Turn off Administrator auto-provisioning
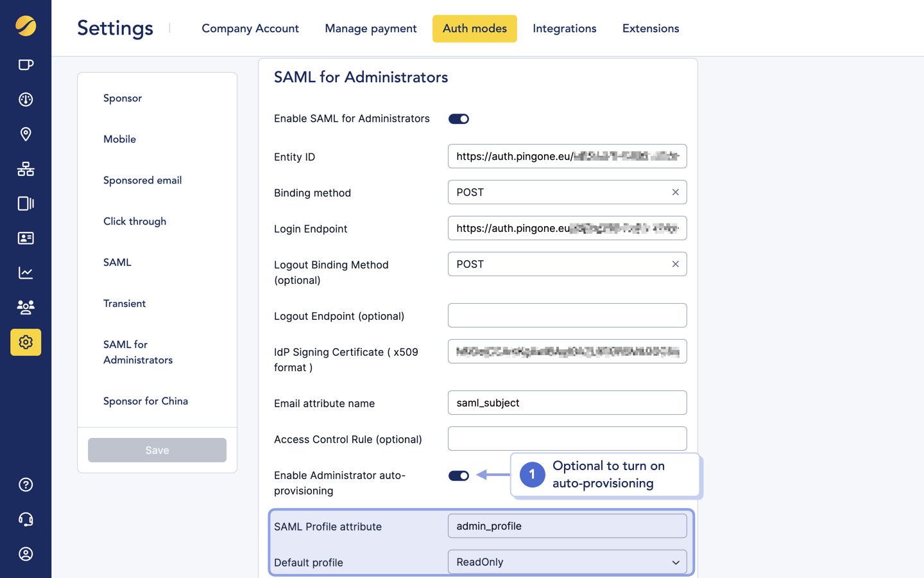This screenshot has width=924, height=578. (x=459, y=475)
